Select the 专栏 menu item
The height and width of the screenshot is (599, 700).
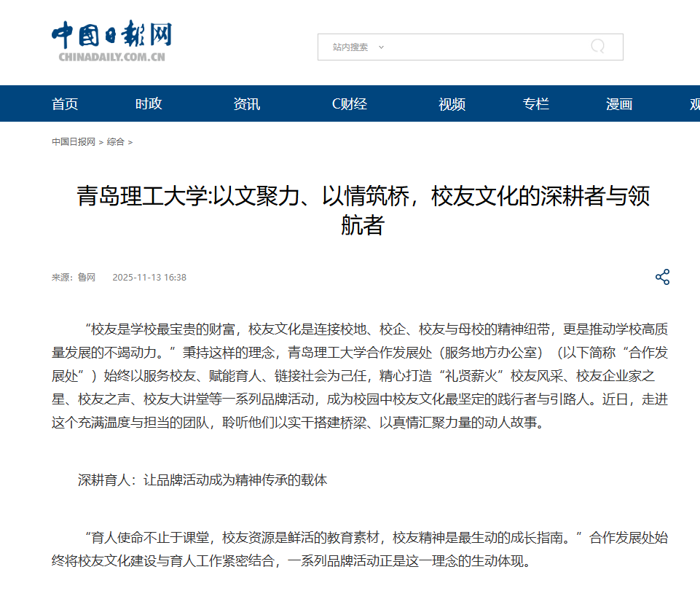click(x=535, y=104)
